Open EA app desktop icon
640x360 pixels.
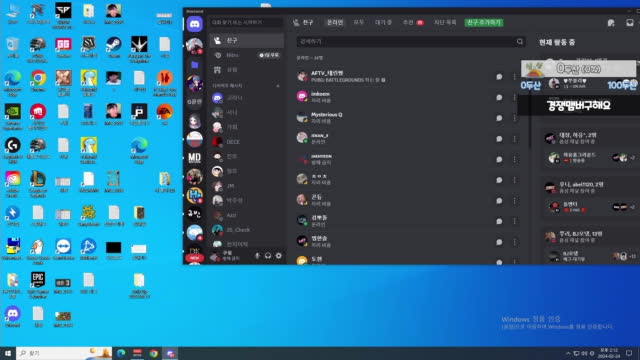pyautogui.click(x=164, y=114)
